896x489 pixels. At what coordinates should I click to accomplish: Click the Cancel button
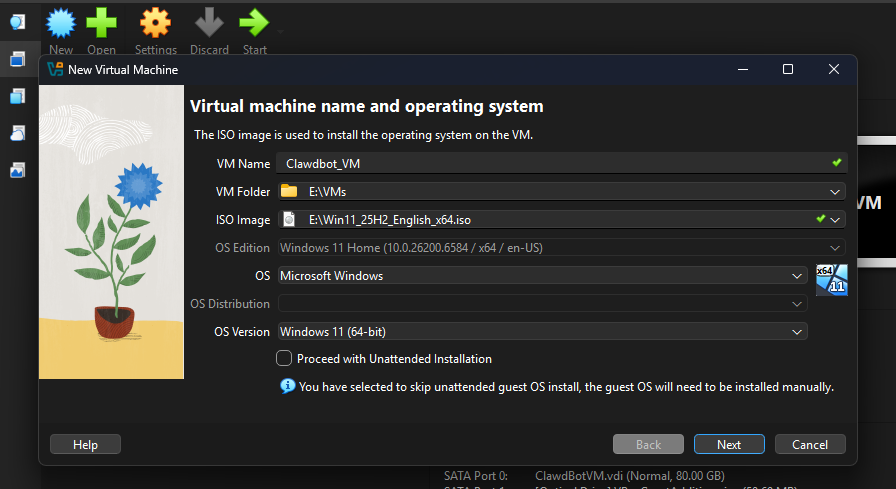point(810,444)
